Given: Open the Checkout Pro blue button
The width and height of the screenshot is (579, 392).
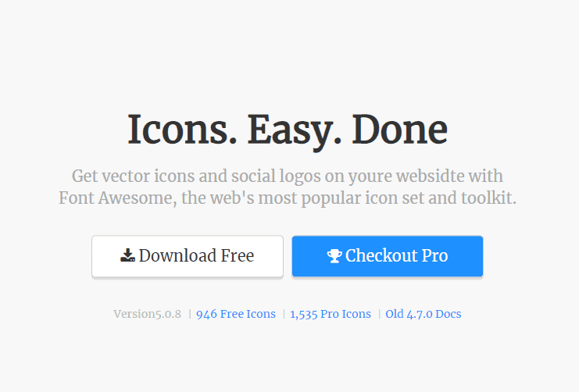Looking at the screenshot, I should (x=388, y=256).
